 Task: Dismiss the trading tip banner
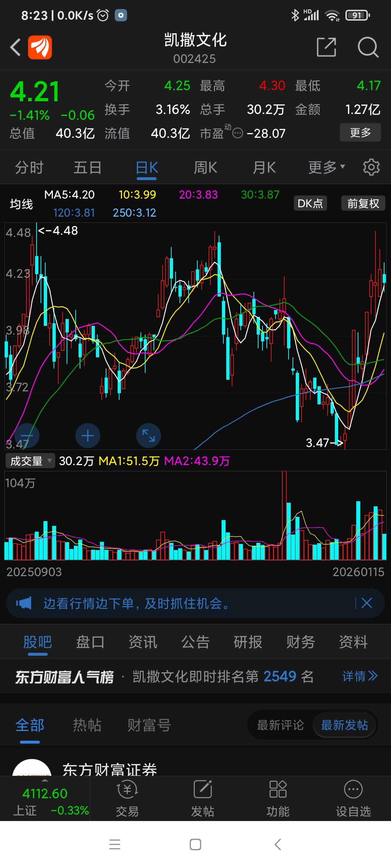[x=367, y=603]
